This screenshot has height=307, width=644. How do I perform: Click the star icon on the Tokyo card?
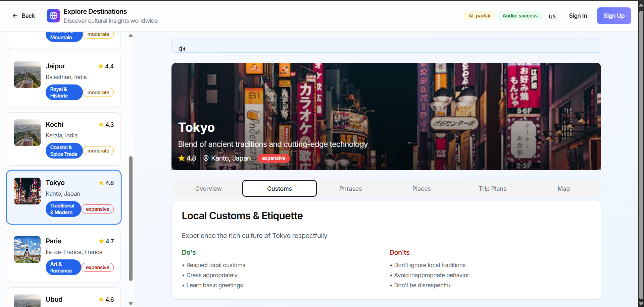pos(101,183)
